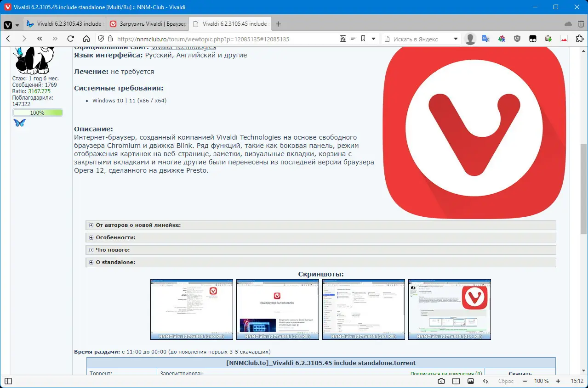Click the Rewind navigation button
The width and height of the screenshot is (588, 388).
[x=40, y=39]
